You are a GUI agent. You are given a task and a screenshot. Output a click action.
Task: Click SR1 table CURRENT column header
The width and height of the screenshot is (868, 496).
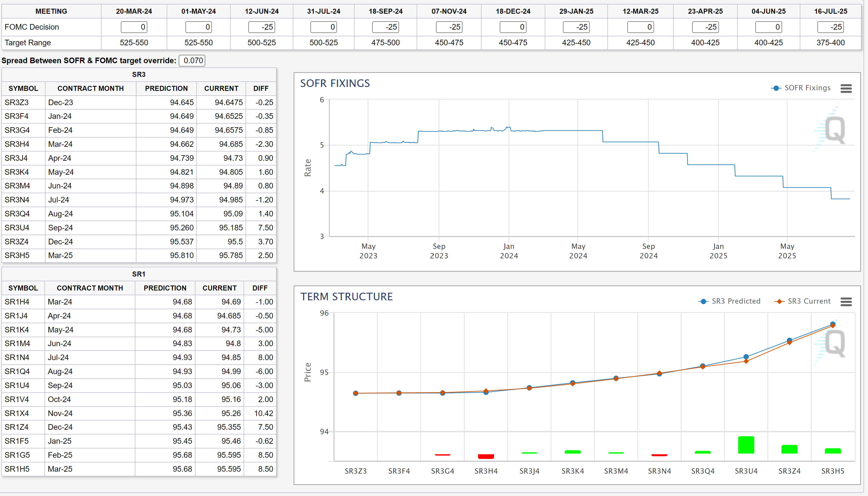(x=220, y=288)
